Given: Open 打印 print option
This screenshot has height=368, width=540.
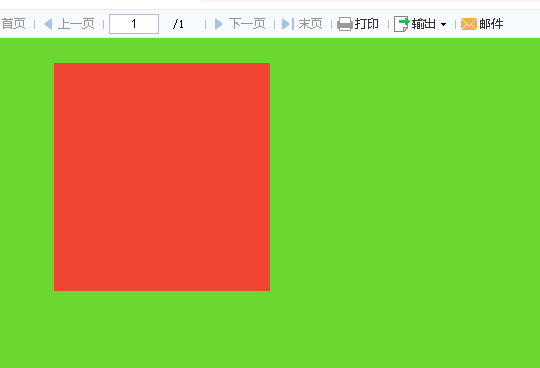Looking at the screenshot, I should coord(367,24).
